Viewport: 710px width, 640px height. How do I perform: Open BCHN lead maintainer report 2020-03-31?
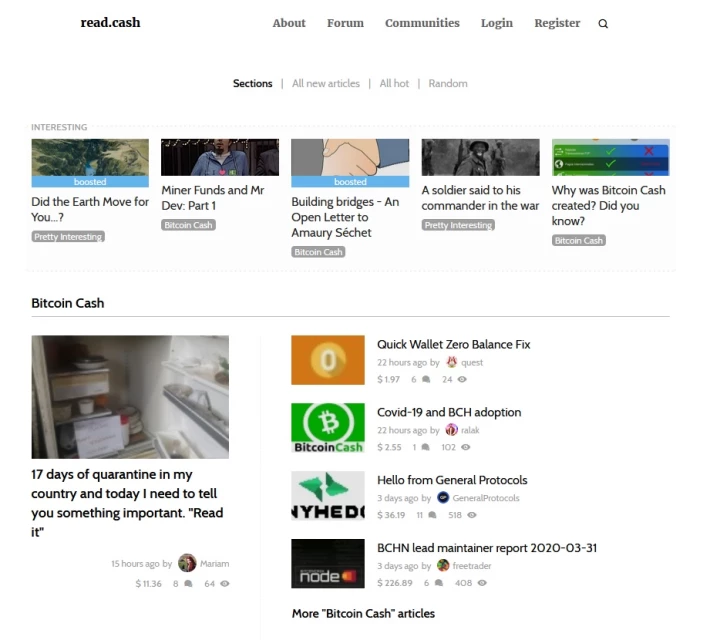(x=487, y=548)
